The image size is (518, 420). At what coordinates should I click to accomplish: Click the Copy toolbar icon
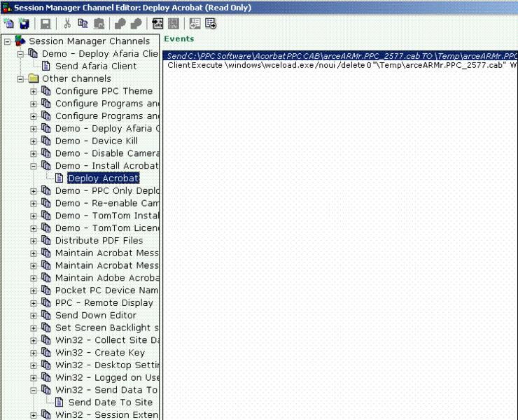pos(83,24)
